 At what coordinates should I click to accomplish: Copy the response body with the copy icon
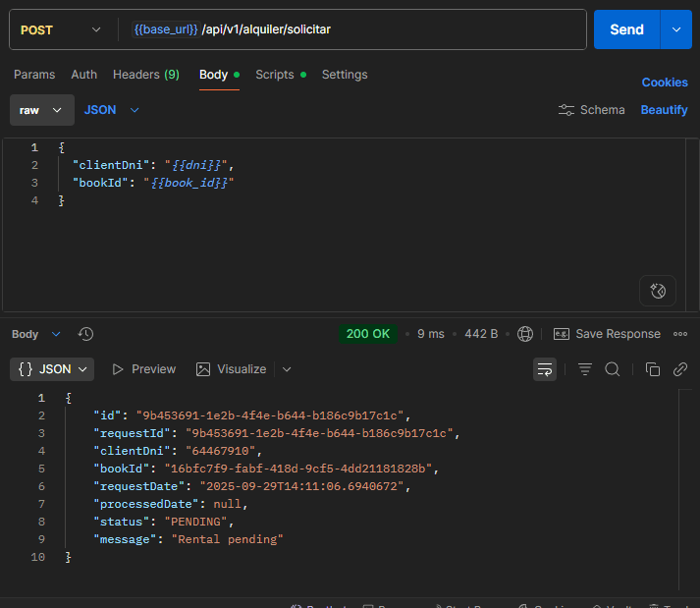click(653, 369)
